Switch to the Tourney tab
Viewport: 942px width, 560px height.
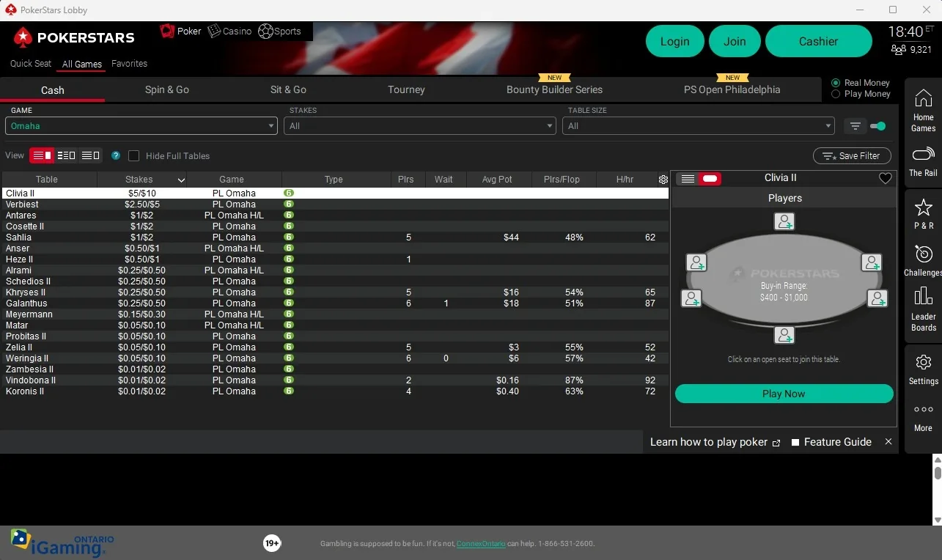[406, 89]
